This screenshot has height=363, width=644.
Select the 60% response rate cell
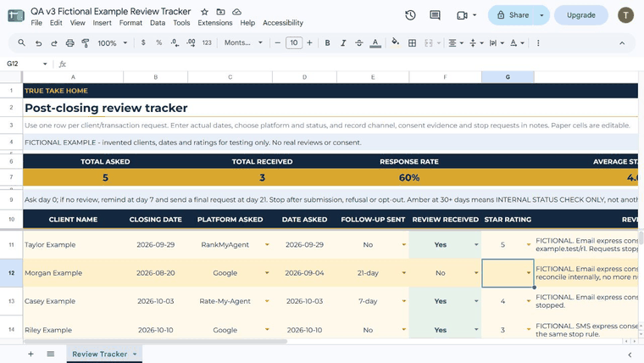409,177
